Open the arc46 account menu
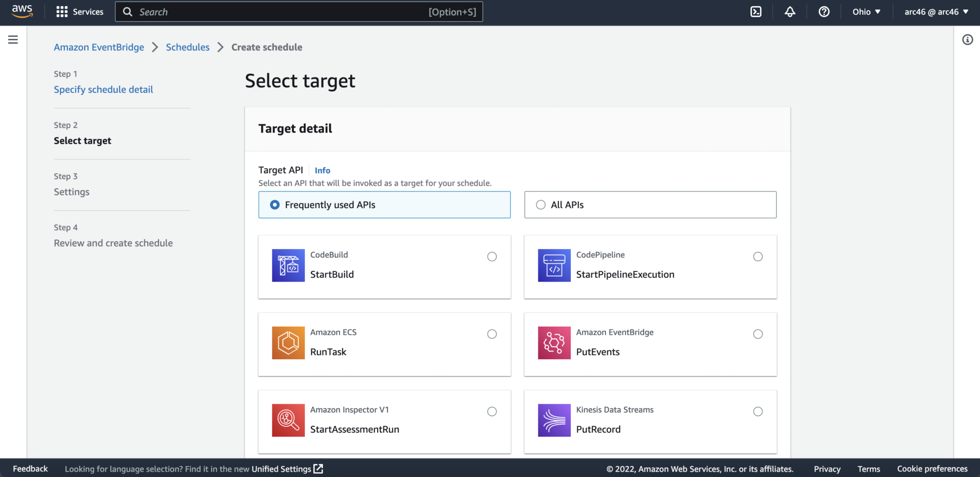This screenshot has height=477, width=980. tap(936, 11)
